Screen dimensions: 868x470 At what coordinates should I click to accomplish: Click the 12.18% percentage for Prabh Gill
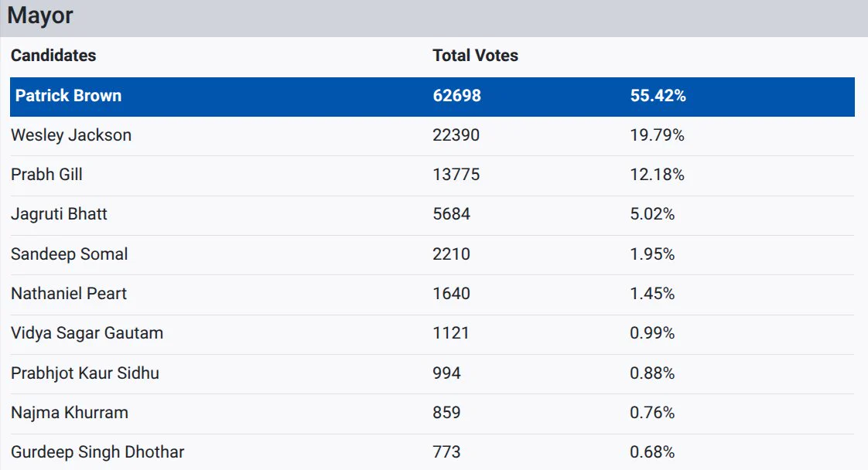[x=657, y=175]
